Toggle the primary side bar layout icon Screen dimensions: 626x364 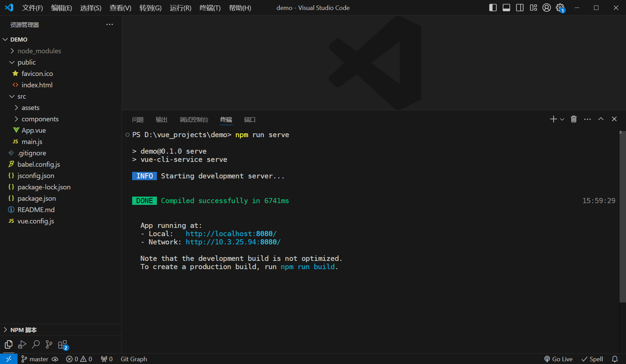point(493,8)
